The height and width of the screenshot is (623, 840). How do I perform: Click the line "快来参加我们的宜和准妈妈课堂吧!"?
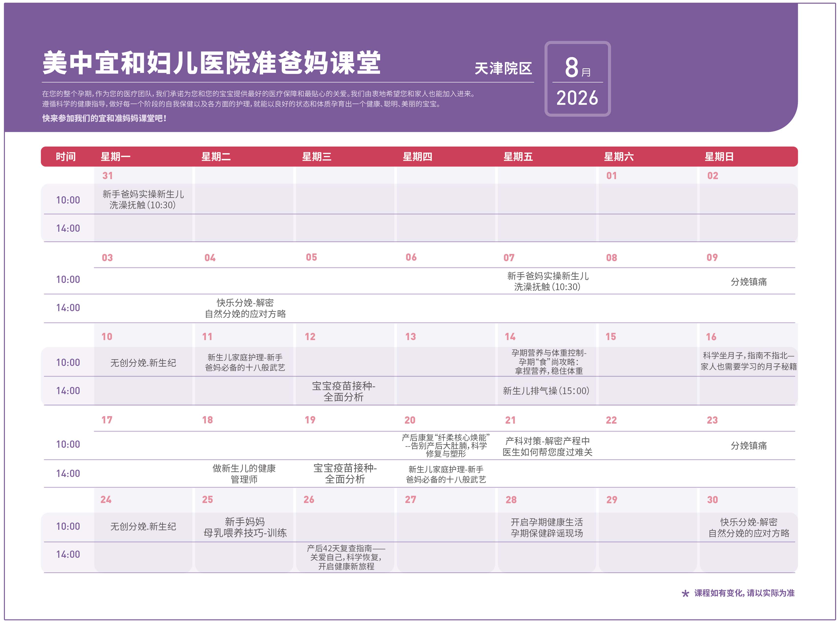tap(105, 118)
